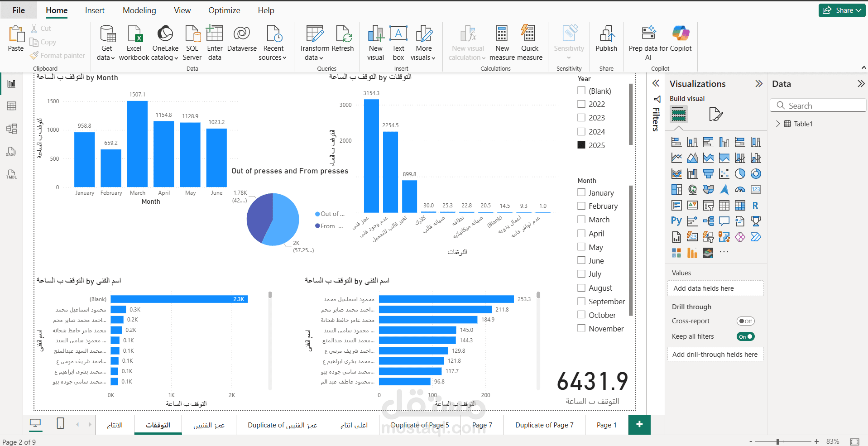
Task: Create a New measure
Action: (x=502, y=43)
